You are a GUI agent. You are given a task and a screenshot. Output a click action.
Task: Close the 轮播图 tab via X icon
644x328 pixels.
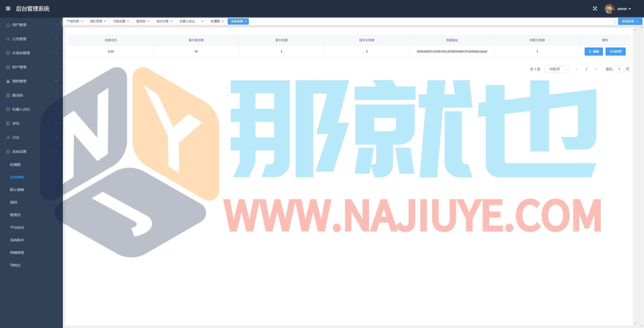(x=223, y=21)
